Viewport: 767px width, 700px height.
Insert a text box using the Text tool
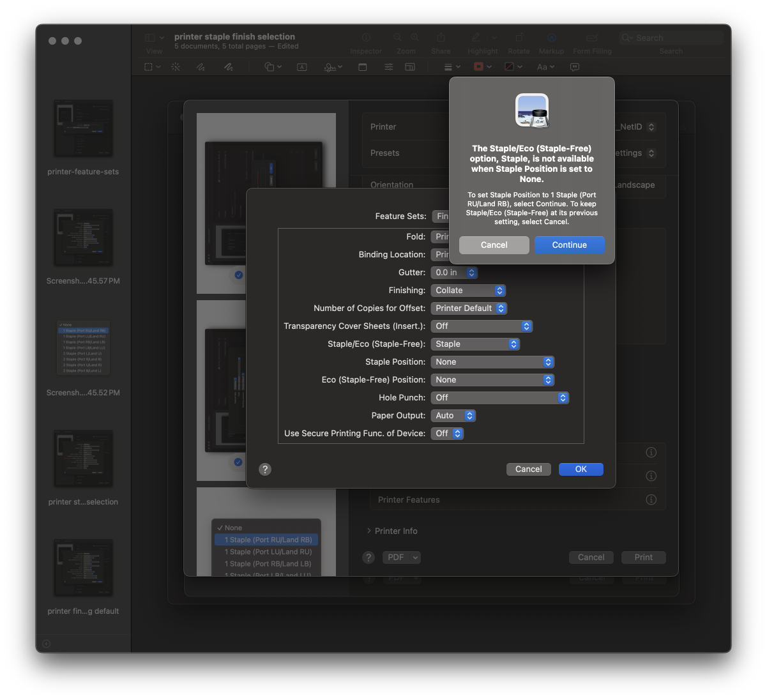click(301, 66)
